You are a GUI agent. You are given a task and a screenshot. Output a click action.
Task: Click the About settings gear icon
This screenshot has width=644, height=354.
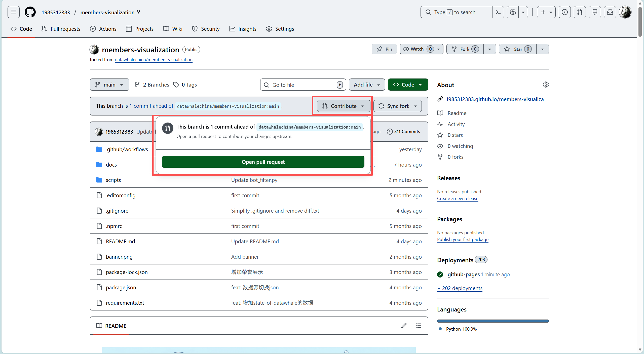[x=546, y=85]
